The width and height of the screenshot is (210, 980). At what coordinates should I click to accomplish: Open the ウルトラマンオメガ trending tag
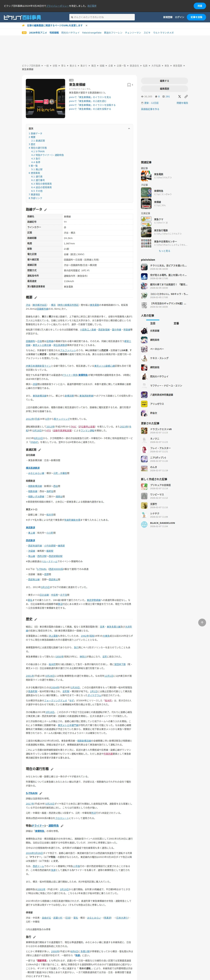pos(163,33)
